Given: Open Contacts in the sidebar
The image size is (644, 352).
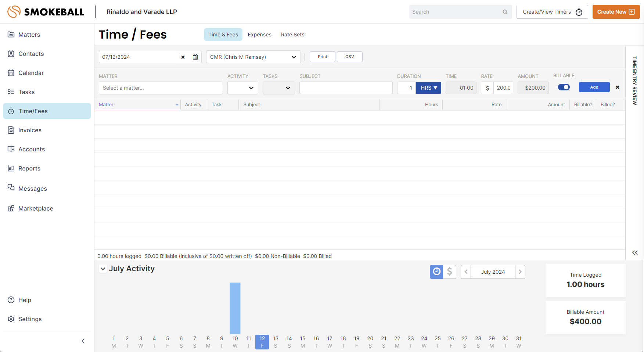Looking at the screenshot, I should coord(47,54).
